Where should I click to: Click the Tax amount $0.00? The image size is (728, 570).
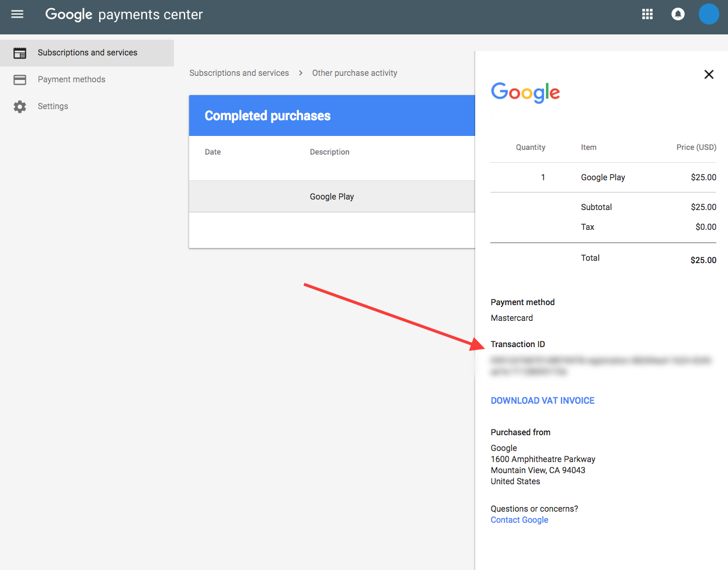tap(706, 227)
